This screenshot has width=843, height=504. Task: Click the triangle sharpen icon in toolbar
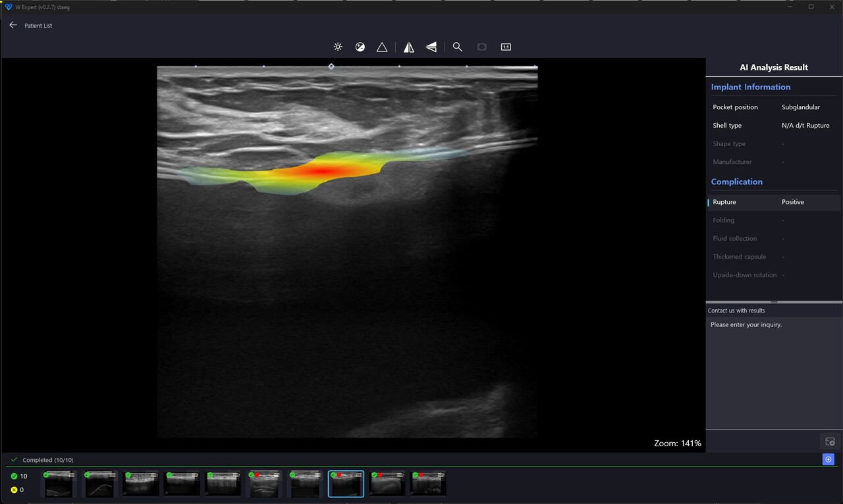[382, 47]
